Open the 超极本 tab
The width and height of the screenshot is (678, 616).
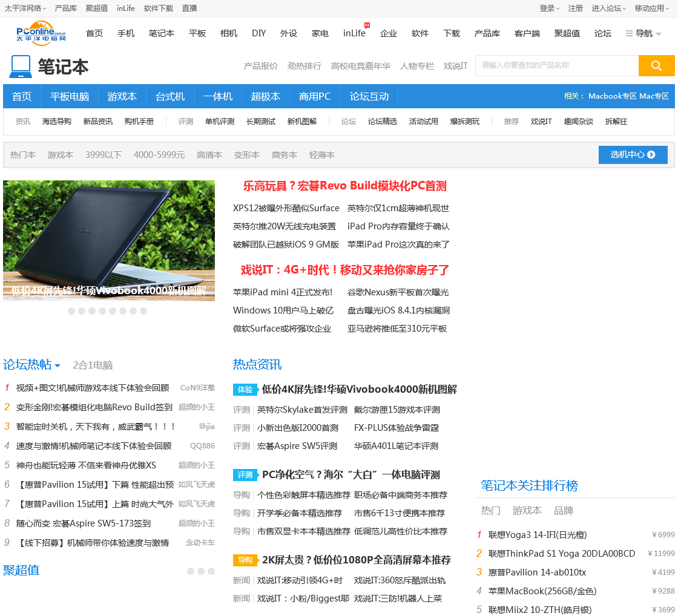266,96
